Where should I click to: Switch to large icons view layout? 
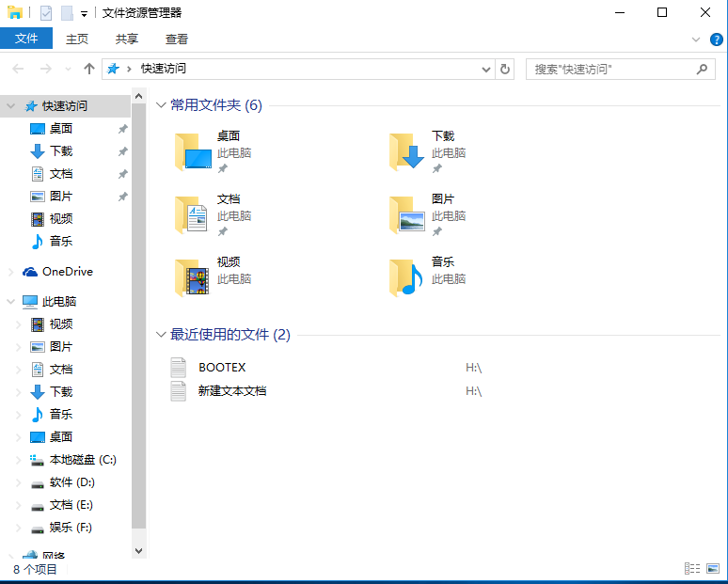(713, 569)
